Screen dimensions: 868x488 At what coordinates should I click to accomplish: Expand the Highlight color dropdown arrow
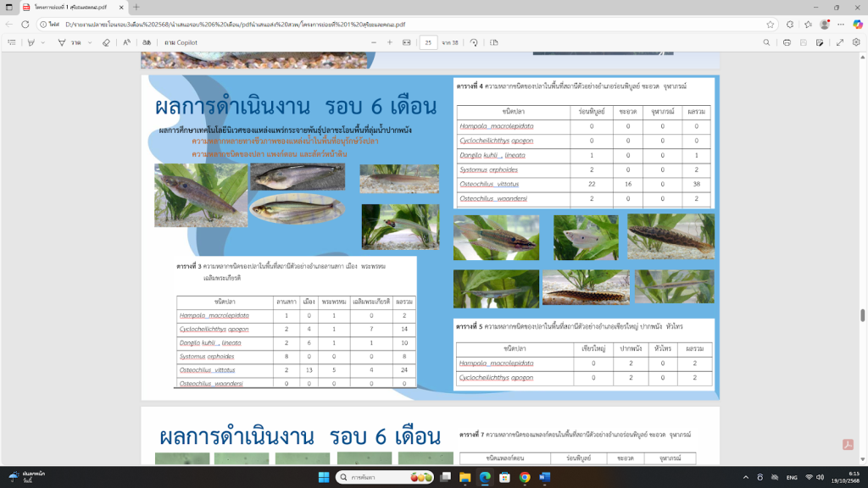(x=43, y=42)
